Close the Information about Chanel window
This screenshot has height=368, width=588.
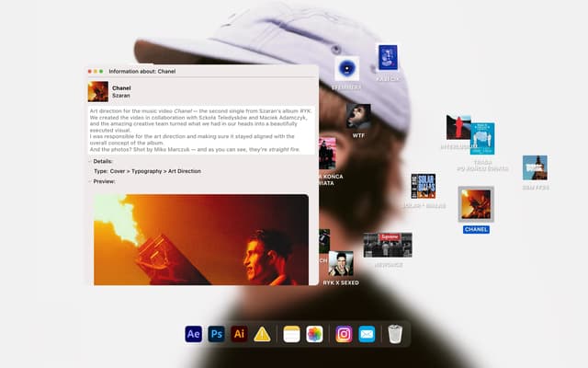90,72
